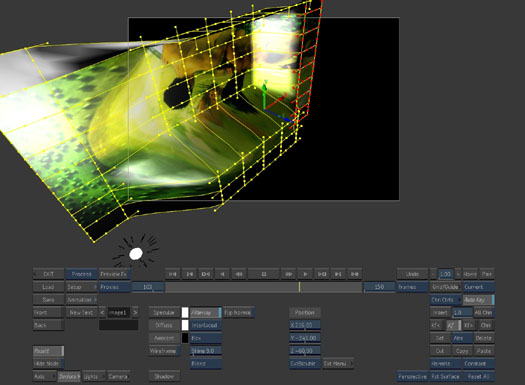Click the Process button
The image size is (525, 385).
(81, 274)
